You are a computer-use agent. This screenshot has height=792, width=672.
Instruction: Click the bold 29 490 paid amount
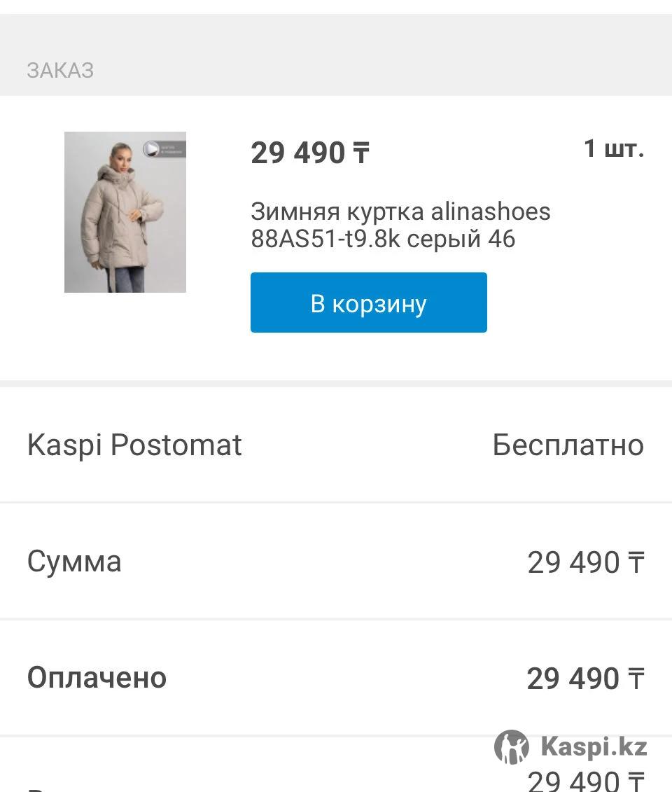[573, 679]
